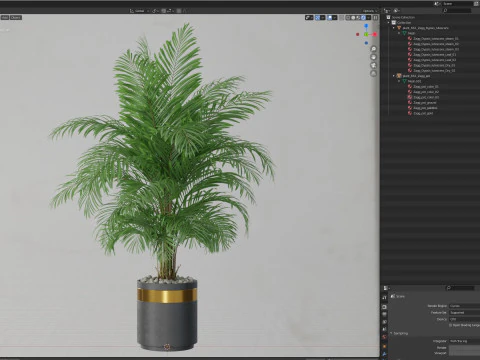Click the outliner search field
Image resolution: width=480 pixels, height=360 pixels.
click(x=457, y=11)
